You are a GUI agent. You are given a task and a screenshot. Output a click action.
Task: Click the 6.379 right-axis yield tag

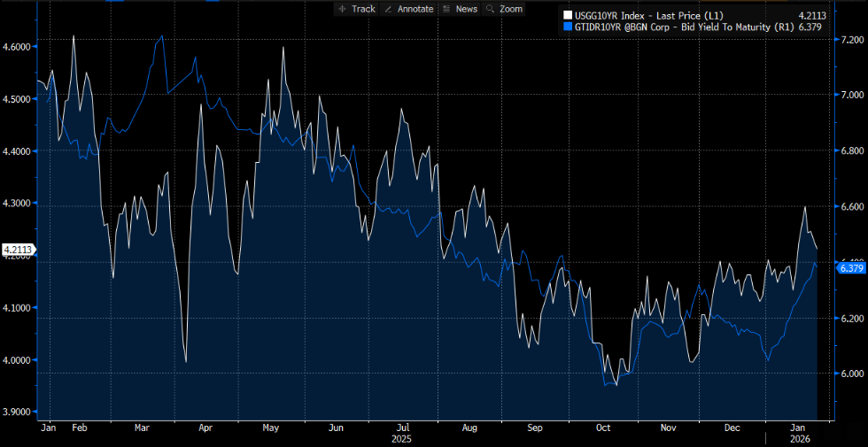(850, 268)
